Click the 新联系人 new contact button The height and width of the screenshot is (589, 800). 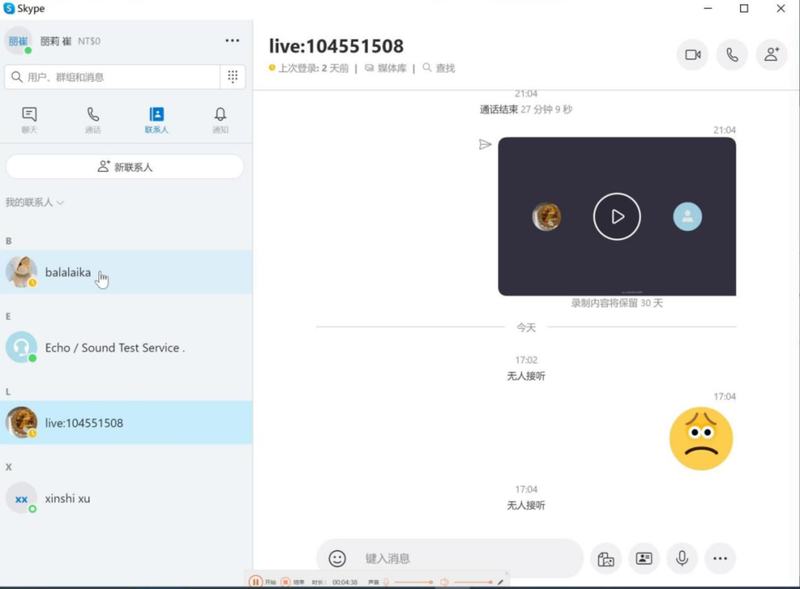tap(124, 166)
